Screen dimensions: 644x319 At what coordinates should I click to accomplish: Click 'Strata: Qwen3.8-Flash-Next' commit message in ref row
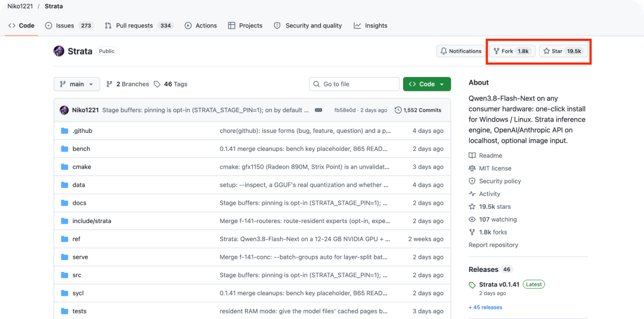click(x=305, y=239)
